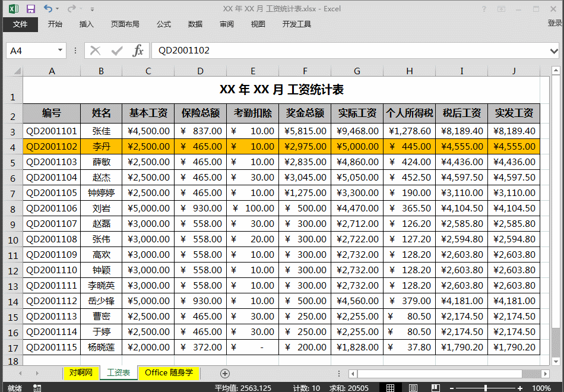The image size is (564, 392).
Task: Click the Excel application icon
Action: click(x=14, y=9)
